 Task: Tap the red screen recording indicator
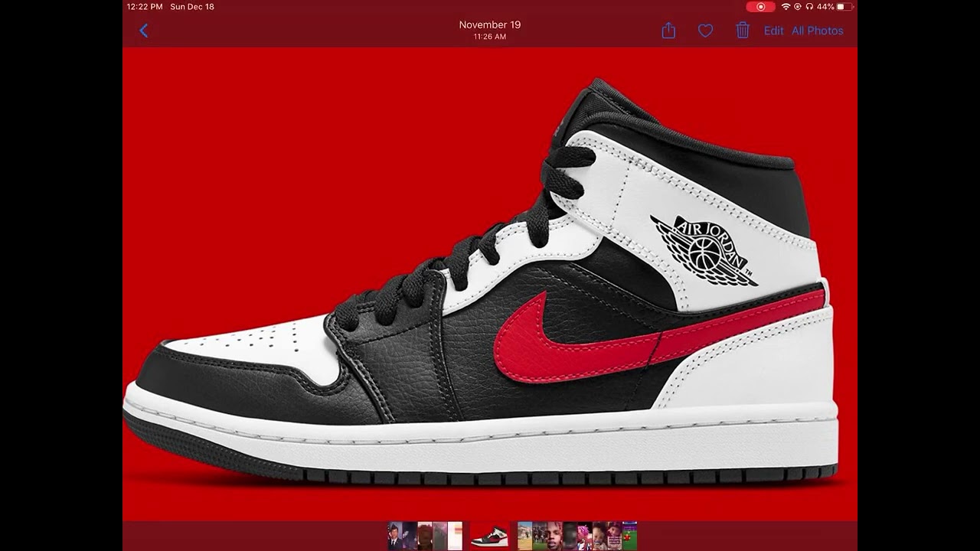coord(759,7)
